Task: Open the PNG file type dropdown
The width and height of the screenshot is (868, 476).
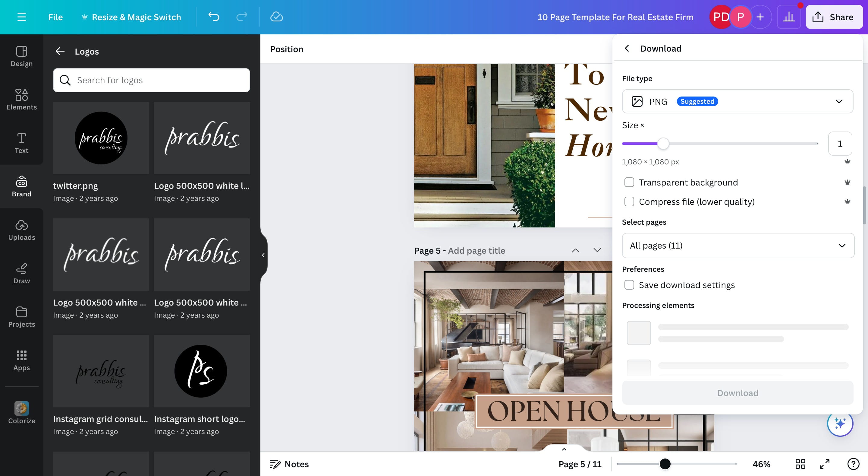Action: click(737, 101)
